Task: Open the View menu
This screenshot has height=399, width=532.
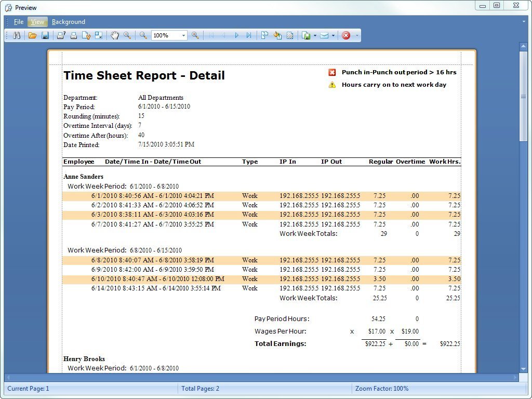Action: click(x=37, y=22)
